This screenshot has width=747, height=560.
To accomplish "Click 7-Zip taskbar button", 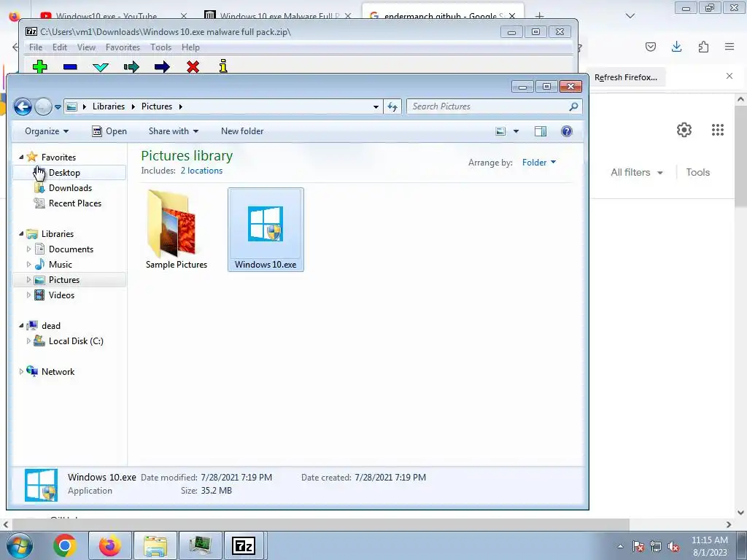I will coord(244,545).
